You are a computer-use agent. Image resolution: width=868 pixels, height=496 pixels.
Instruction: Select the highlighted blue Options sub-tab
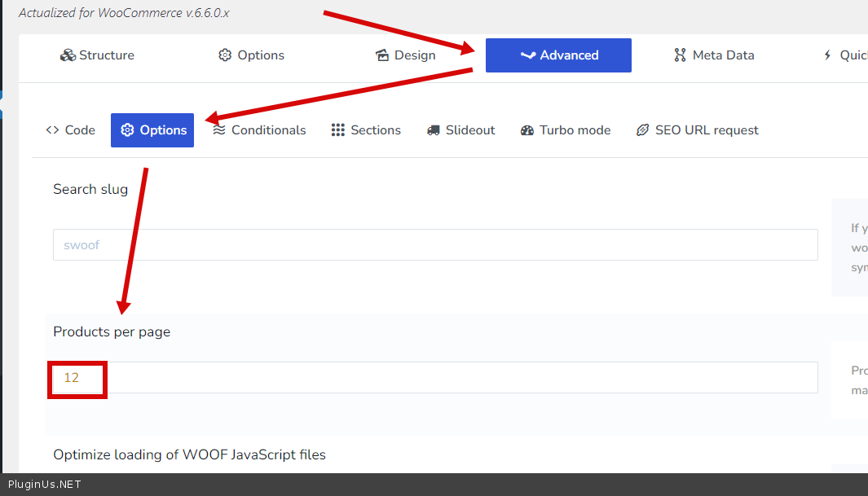pos(152,130)
